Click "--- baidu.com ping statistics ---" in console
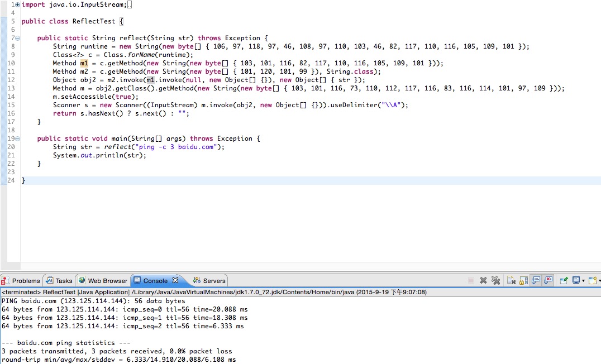 click(x=66, y=343)
